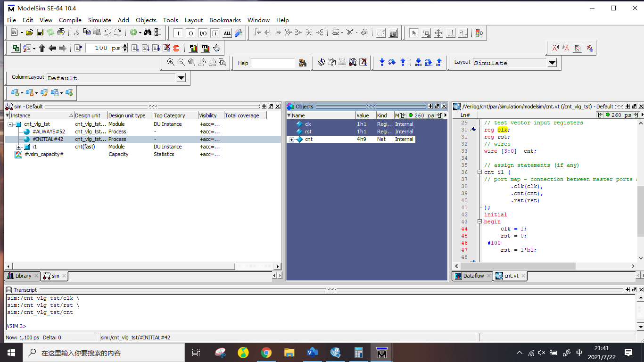
Task: Sort Objects by the Value column header
Action: point(366,115)
